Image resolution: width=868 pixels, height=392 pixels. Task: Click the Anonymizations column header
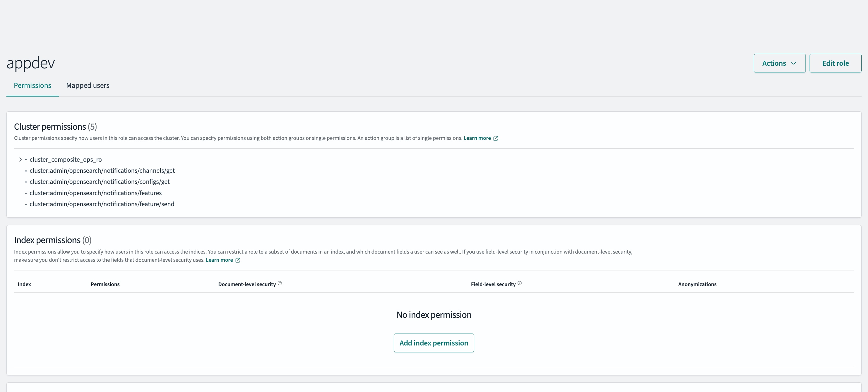tap(697, 284)
